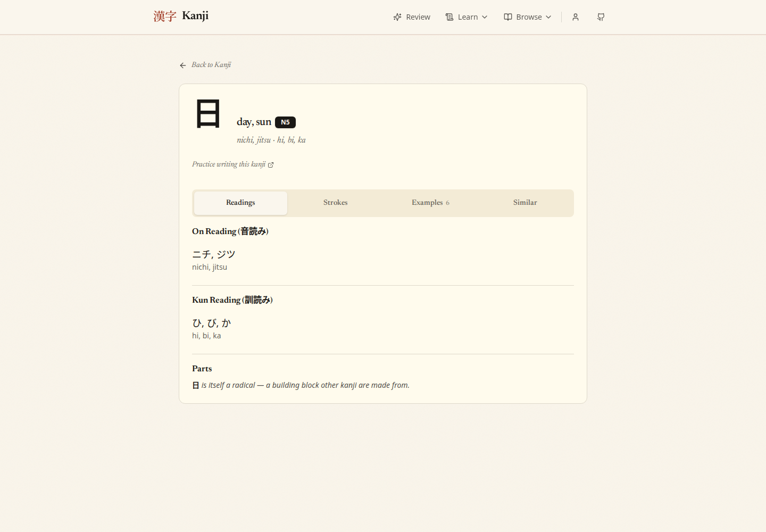The image size is (766, 532).
Task: Click the hiragana ひ, び, か reading
Action: pyautogui.click(x=212, y=323)
